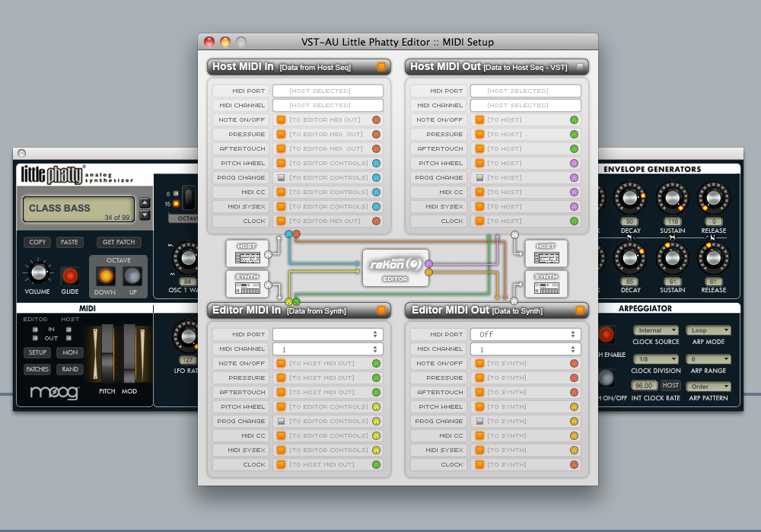Click the Rekon Audio Editor logo block

tap(395, 267)
